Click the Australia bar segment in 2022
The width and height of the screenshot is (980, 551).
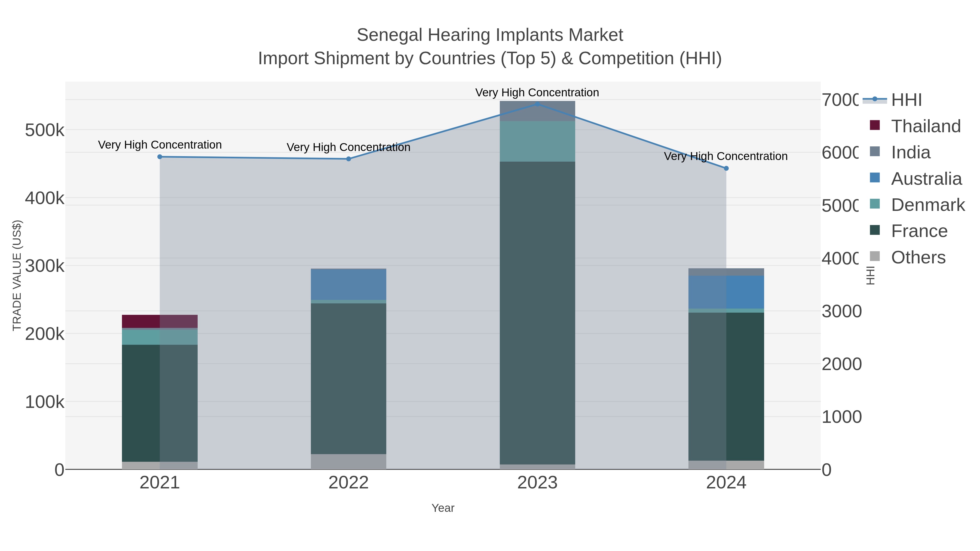(x=348, y=284)
